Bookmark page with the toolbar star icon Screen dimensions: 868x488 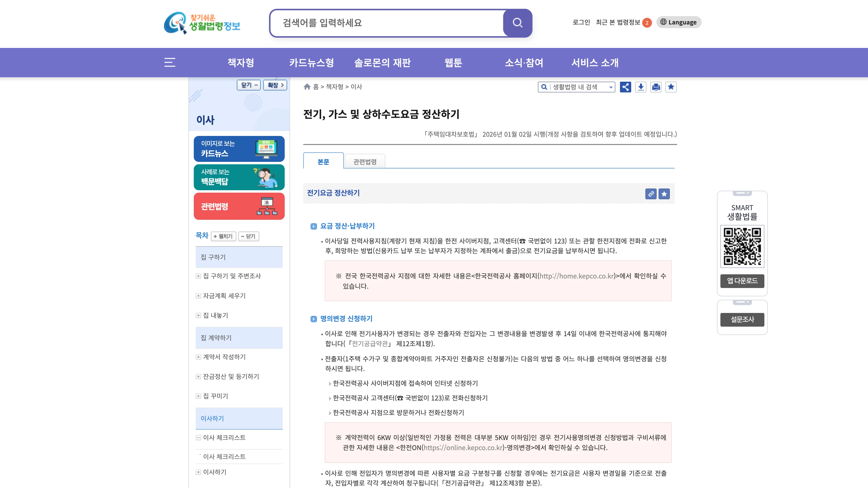pos(671,87)
